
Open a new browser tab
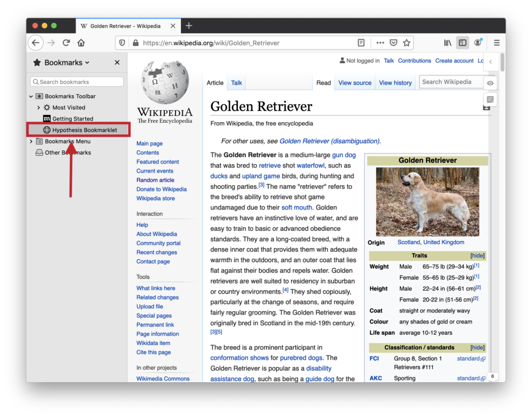pos(189,26)
